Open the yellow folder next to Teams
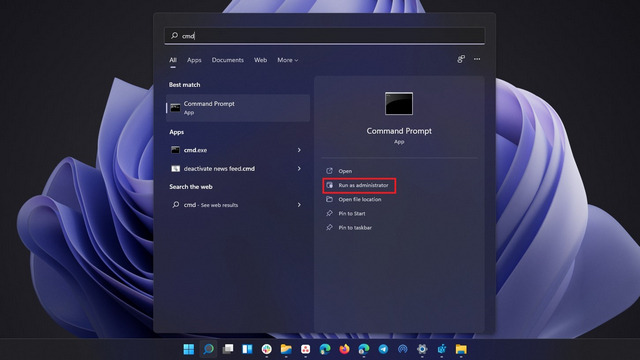 (x=461, y=349)
